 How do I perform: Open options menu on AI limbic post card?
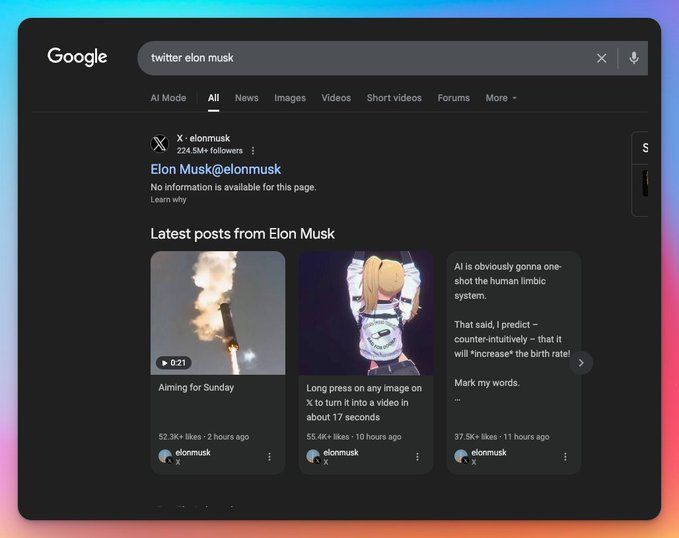tap(565, 457)
